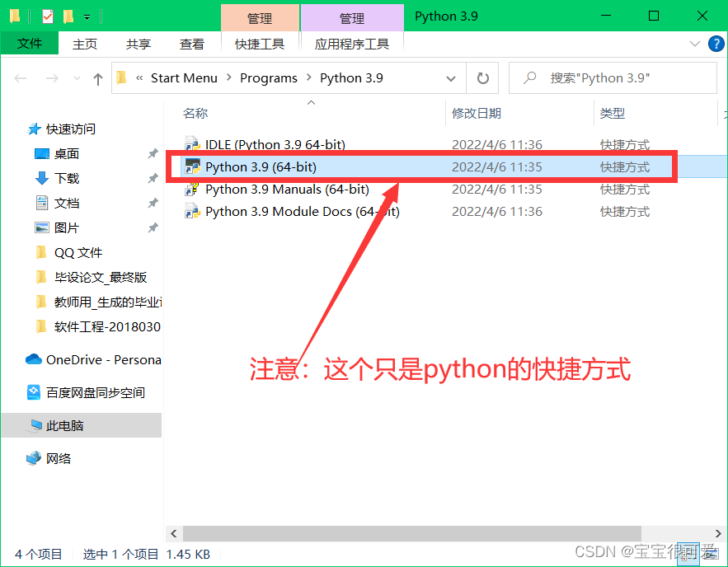
Task: Select Python 3.9 Module Docs file name
Action: pyautogui.click(x=303, y=212)
